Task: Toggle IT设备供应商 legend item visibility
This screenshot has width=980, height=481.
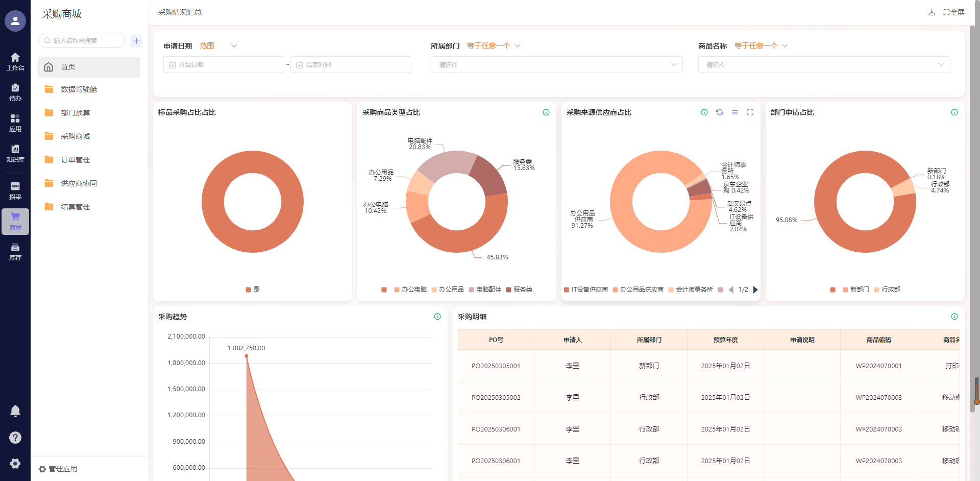Action: (586, 290)
